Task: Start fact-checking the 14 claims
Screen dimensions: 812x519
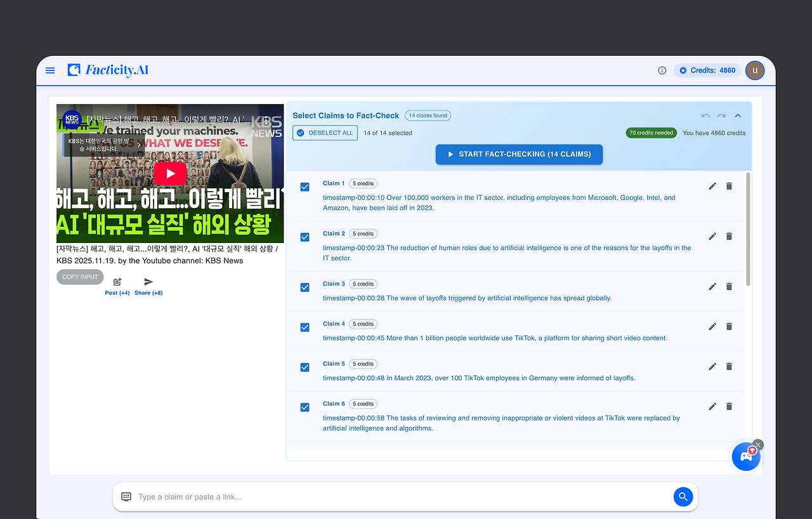Action: [519, 154]
